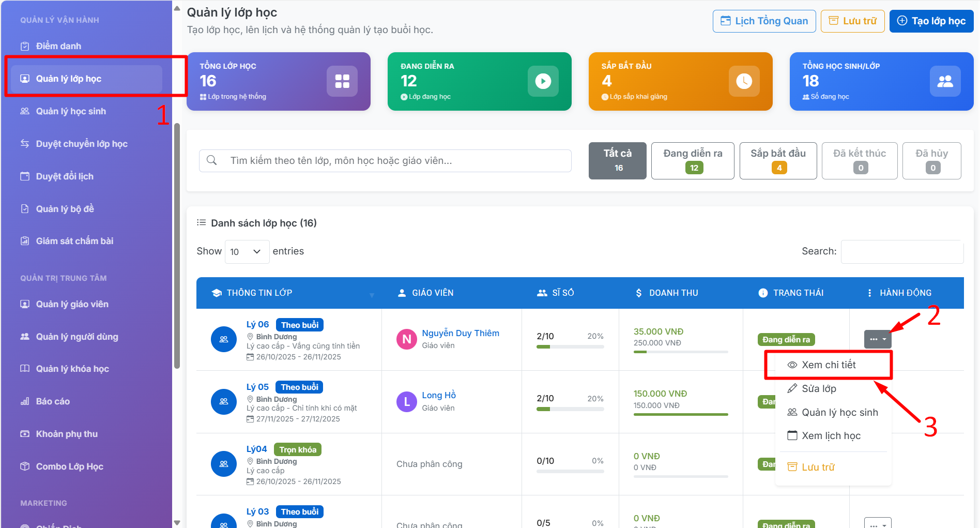Click the people icon on Tổng học sinh/lớp card

click(945, 81)
